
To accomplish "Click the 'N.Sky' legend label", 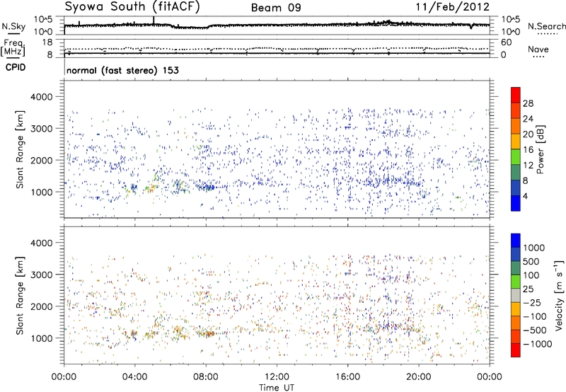I will pos(13,26).
